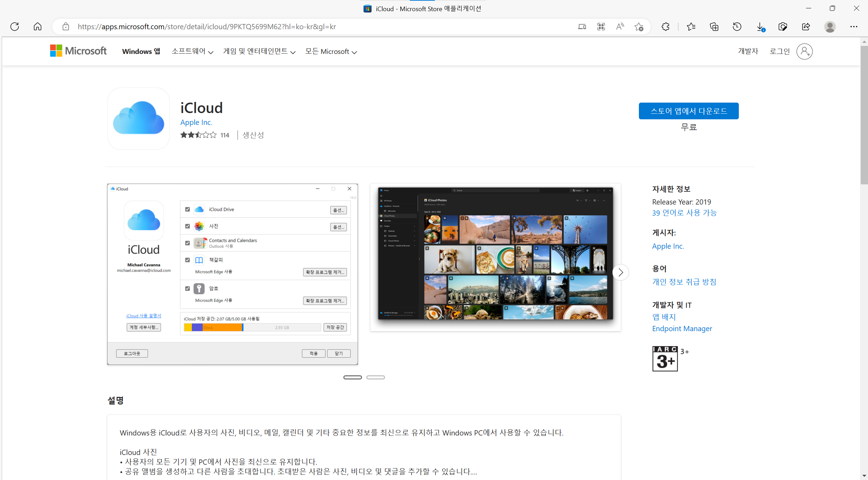Open the 생산성 category link

point(253,135)
